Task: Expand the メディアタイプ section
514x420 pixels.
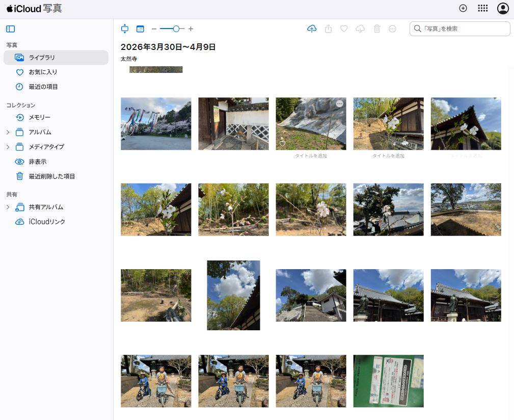Action: (x=8, y=147)
